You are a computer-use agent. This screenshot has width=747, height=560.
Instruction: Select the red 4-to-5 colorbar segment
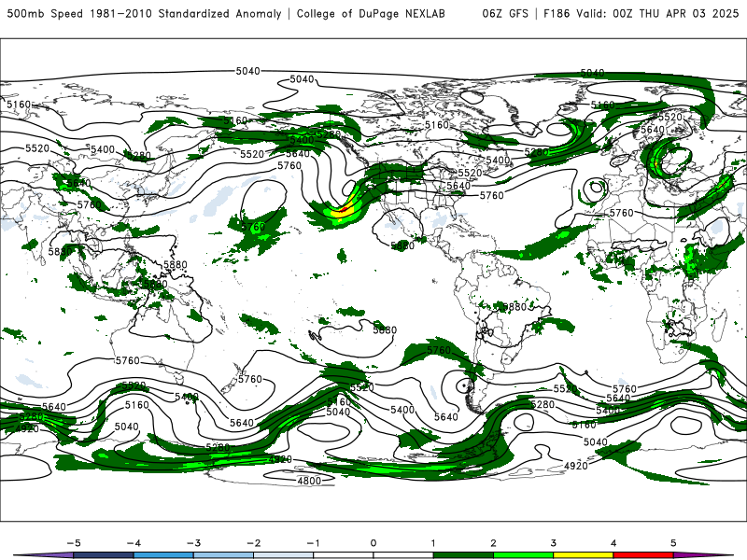tap(642, 555)
